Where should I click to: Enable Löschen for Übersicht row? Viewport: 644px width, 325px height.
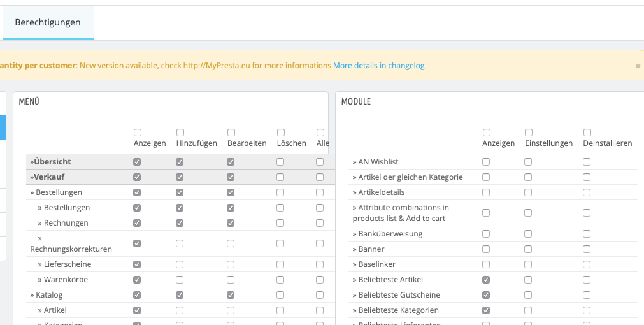(x=281, y=162)
